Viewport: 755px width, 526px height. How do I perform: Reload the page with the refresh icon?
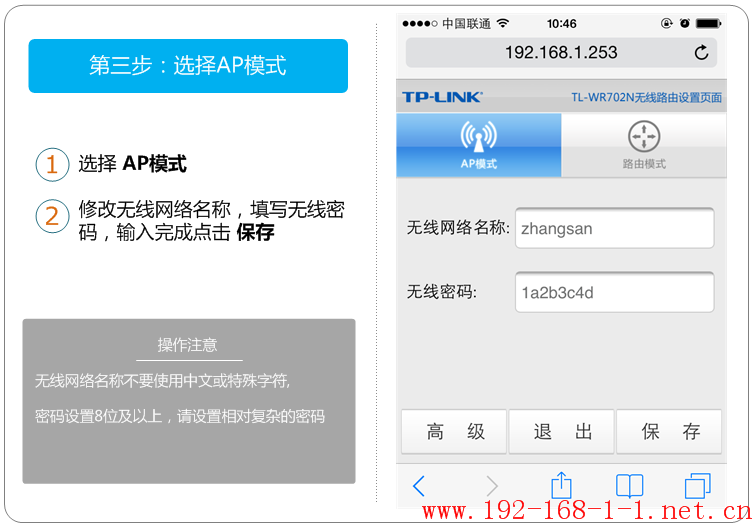pos(701,52)
